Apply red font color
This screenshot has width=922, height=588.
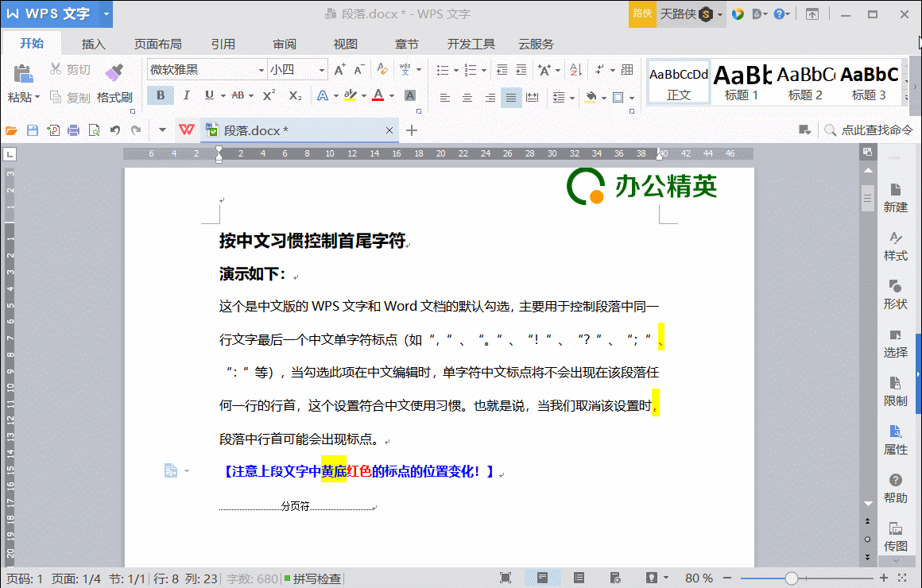pyautogui.click(x=378, y=95)
